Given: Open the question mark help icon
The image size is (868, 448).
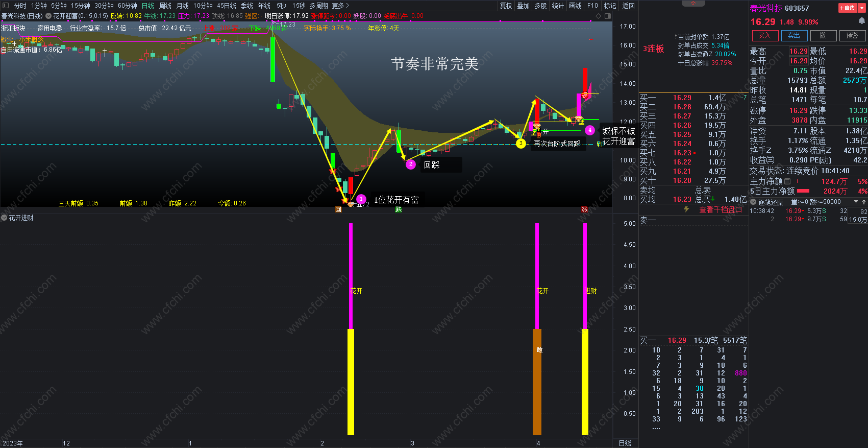Looking at the screenshot, I should click(x=863, y=202).
